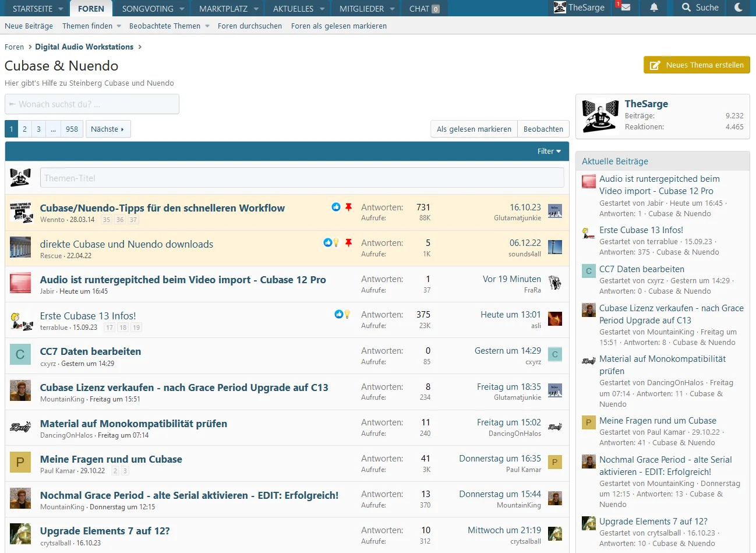The height and width of the screenshot is (553, 756).
Task: Open Jabir's red avatar in the thread list
Action: [x=20, y=283]
